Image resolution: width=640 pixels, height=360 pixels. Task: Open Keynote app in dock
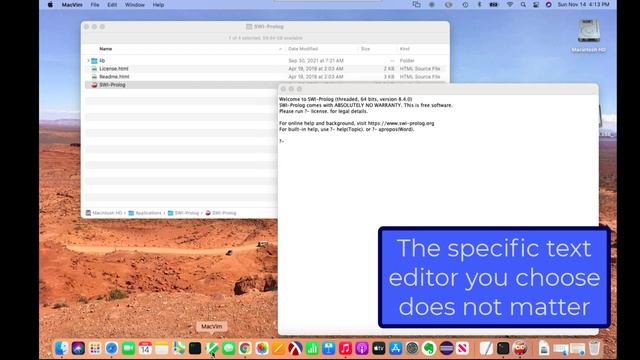329,348
